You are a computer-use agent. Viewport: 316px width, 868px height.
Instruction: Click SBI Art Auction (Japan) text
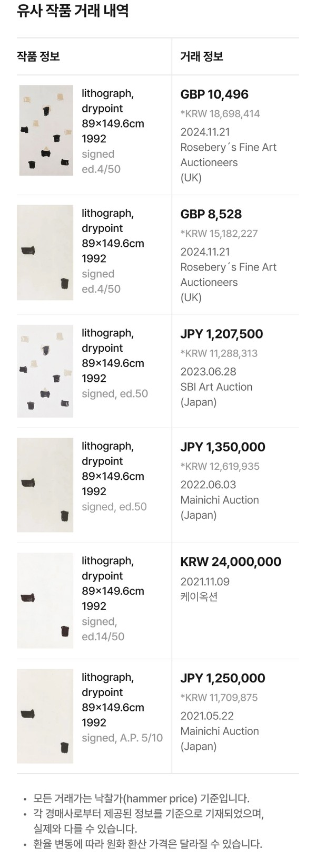pos(216,394)
